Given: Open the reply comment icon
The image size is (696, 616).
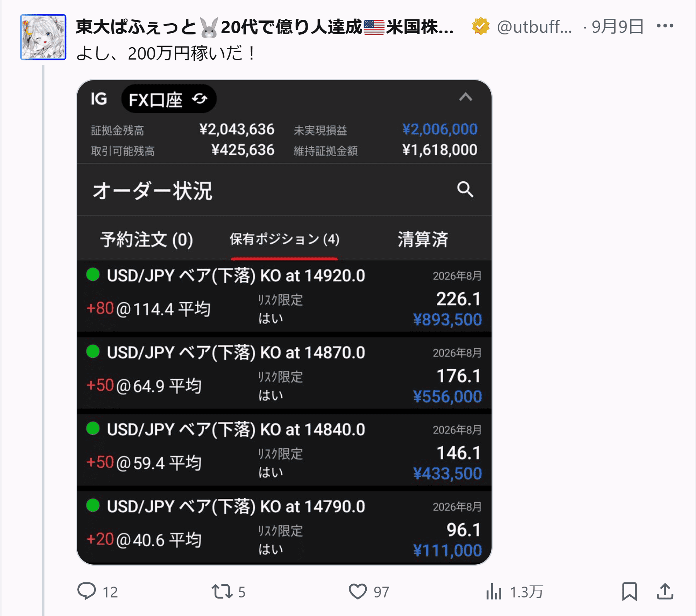Looking at the screenshot, I should tap(87, 591).
